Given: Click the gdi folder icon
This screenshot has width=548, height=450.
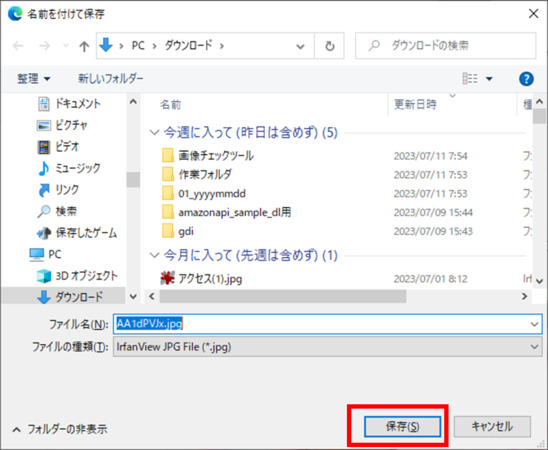Looking at the screenshot, I should click(168, 231).
